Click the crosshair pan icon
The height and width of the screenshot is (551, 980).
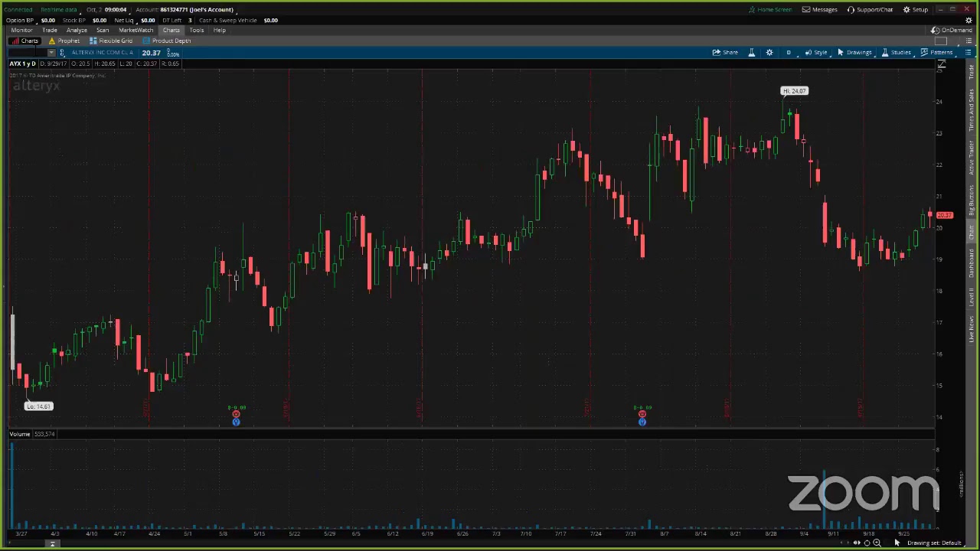[x=867, y=543]
